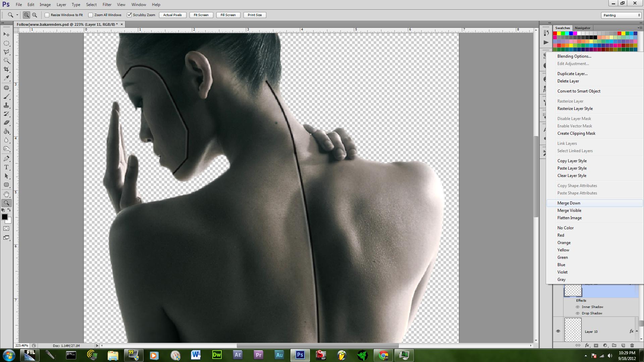Add a layer mask from panel footer

596,345
